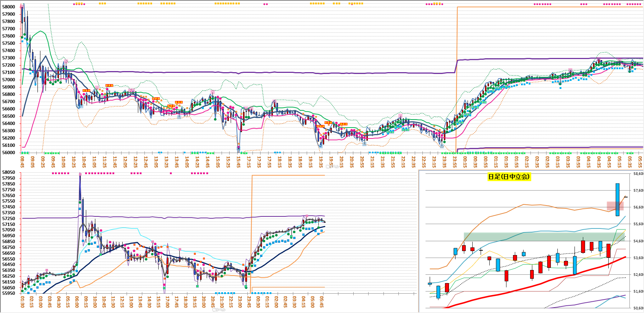Viewport: 644px width, 313px height.
Task: Select the 01:30 time label on lower-left chart
Action: click(x=23, y=302)
